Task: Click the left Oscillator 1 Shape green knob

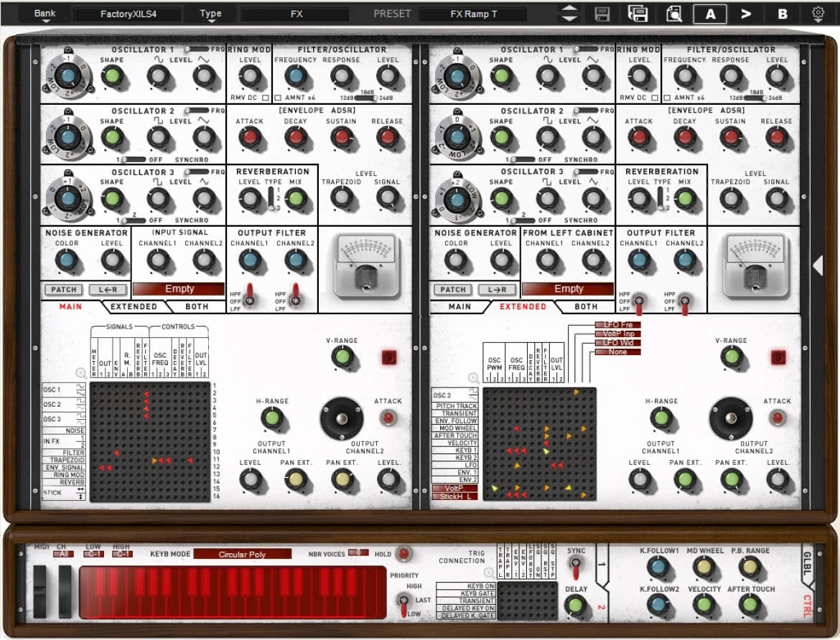Action: pyautogui.click(x=111, y=77)
